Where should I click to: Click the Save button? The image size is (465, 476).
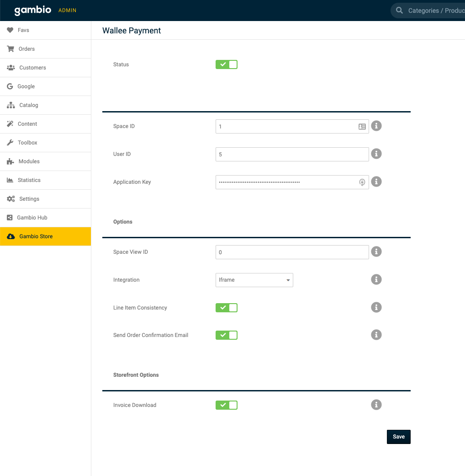(398, 437)
